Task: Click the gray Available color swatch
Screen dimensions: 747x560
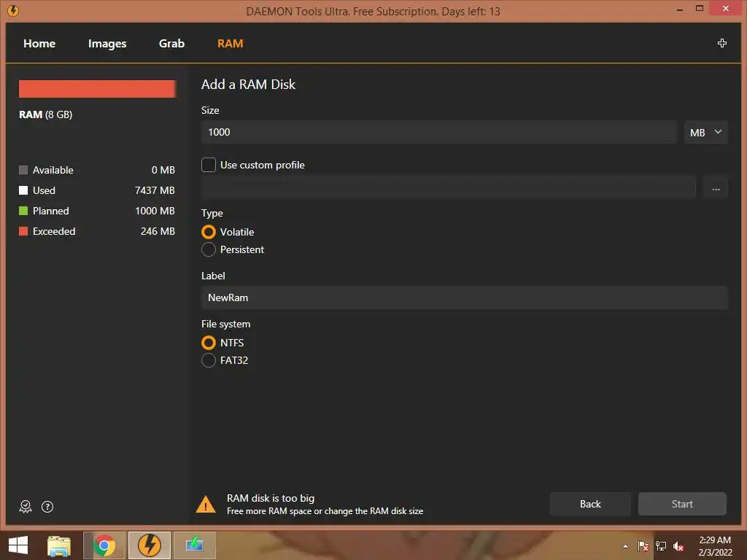Action: (23, 170)
